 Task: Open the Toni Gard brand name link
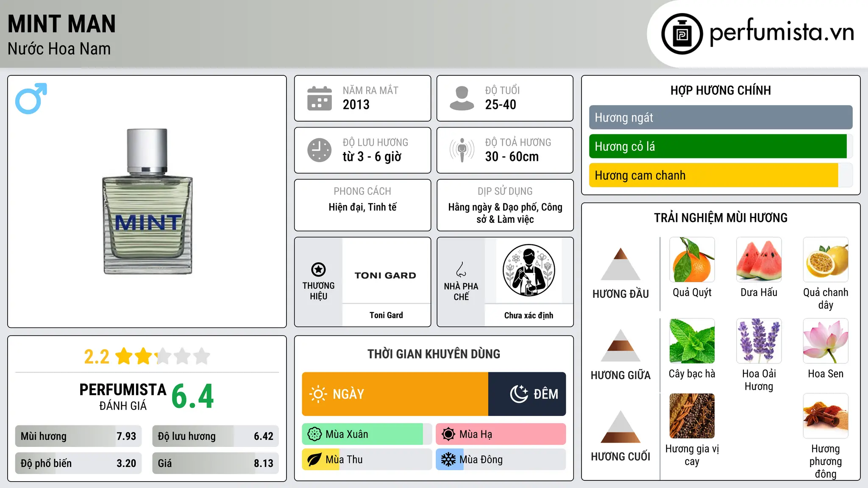[x=386, y=315]
